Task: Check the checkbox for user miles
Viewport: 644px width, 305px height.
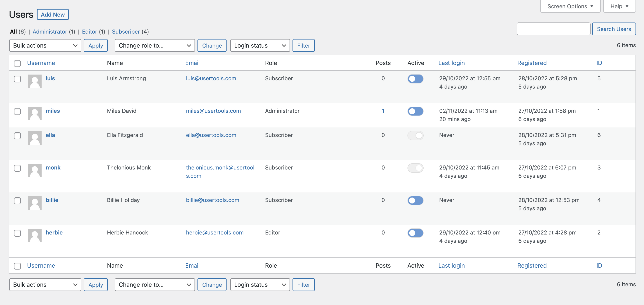Action: [x=17, y=112]
